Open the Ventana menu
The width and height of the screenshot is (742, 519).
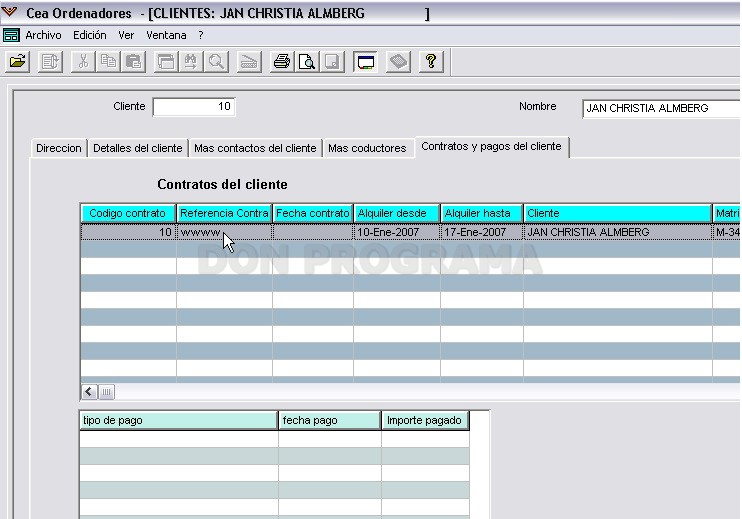[x=166, y=35]
